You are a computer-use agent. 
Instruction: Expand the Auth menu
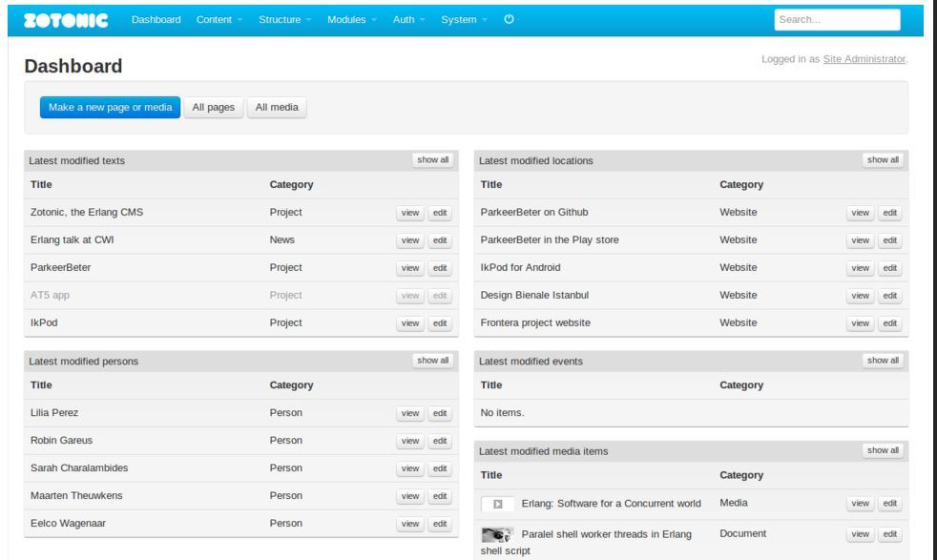click(408, 20)
